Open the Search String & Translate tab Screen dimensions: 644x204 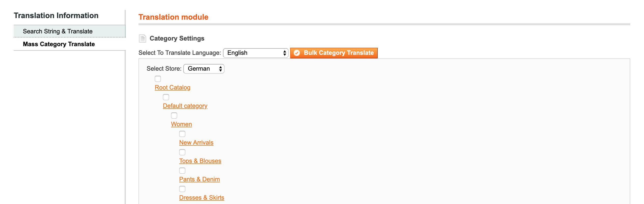click(58, 31)
